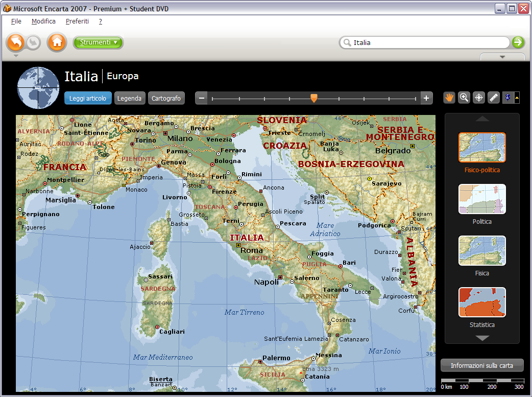Click the Fisico-politica label text
This screenshot has width=532, height=397.
[x=482, y=170]
